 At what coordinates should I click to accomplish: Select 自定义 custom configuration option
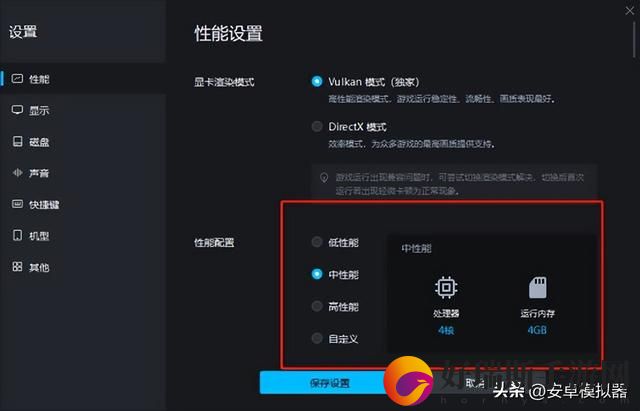click(317, 338)
